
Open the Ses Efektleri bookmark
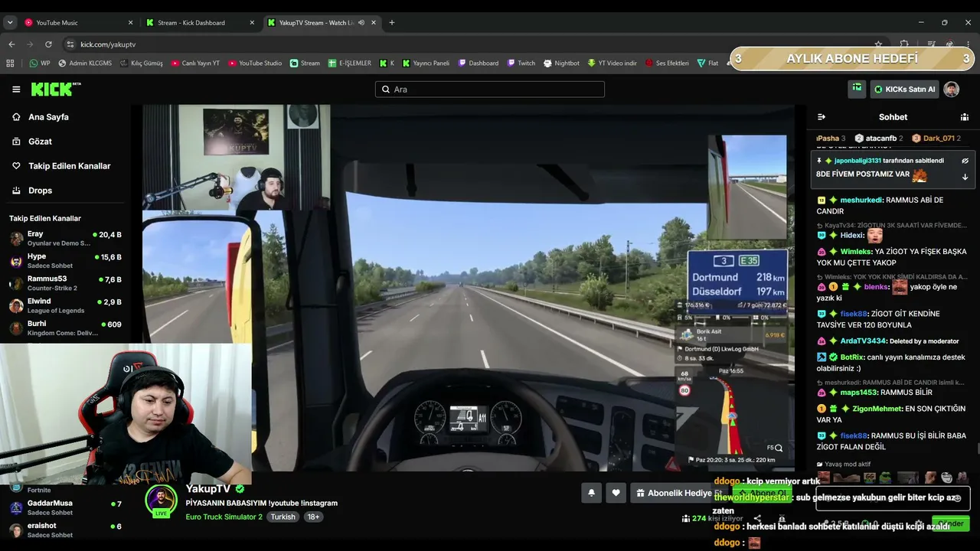[x=667, y=64]
